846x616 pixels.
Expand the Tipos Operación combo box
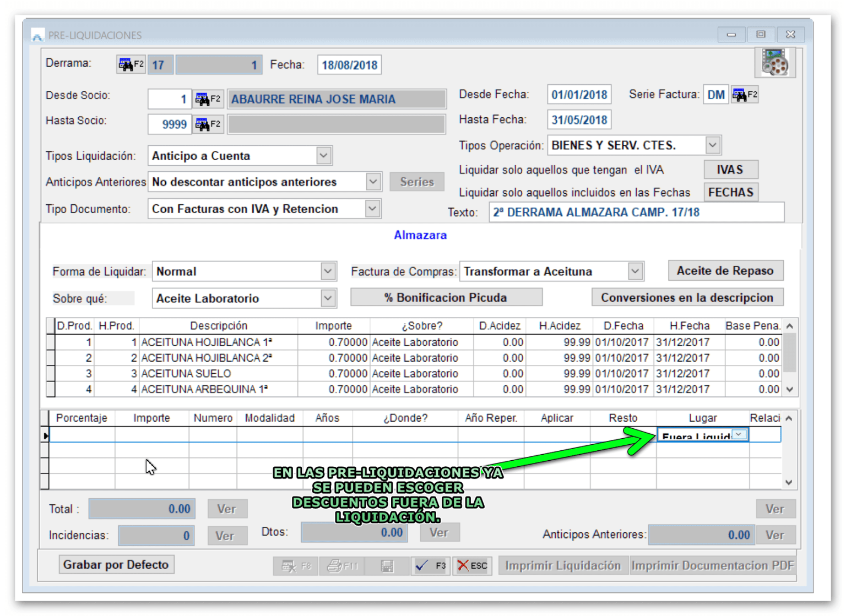click(713, 145)
